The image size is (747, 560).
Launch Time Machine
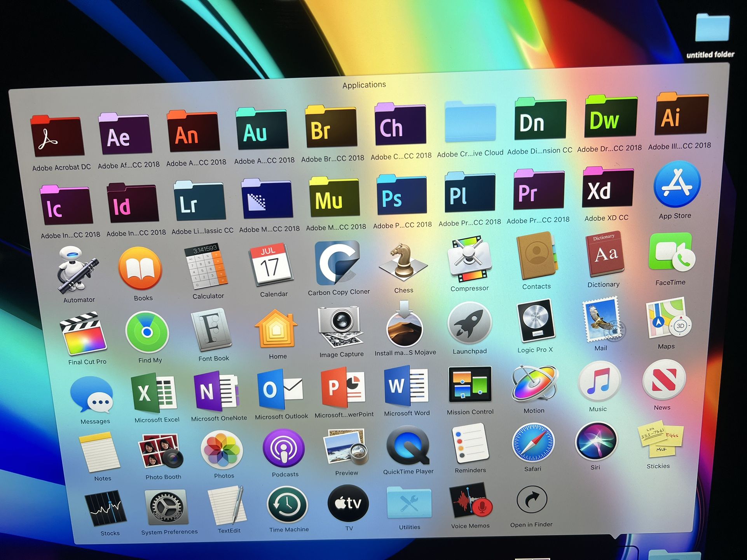pos(287,505)
